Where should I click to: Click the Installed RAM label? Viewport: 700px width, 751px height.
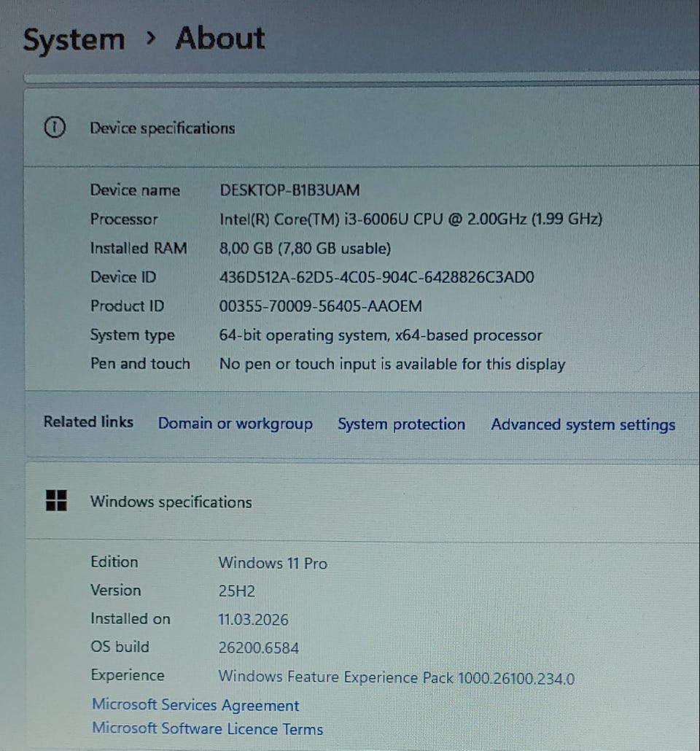(139, 248)
